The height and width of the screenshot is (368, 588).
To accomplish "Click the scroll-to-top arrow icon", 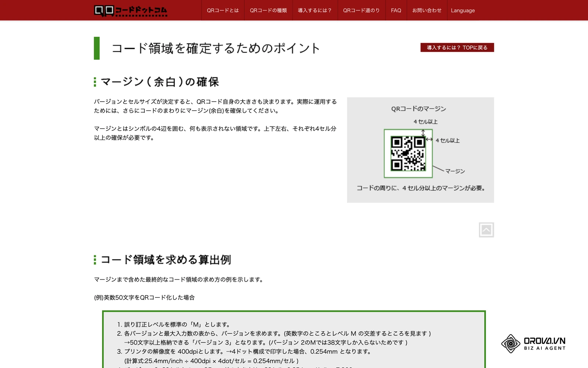I will (486, 230).
